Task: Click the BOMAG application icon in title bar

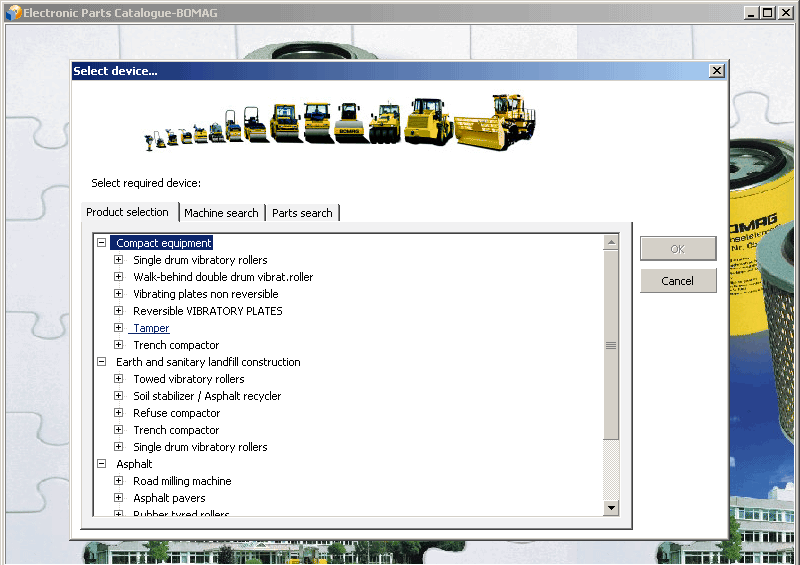Action: (12, 13)
